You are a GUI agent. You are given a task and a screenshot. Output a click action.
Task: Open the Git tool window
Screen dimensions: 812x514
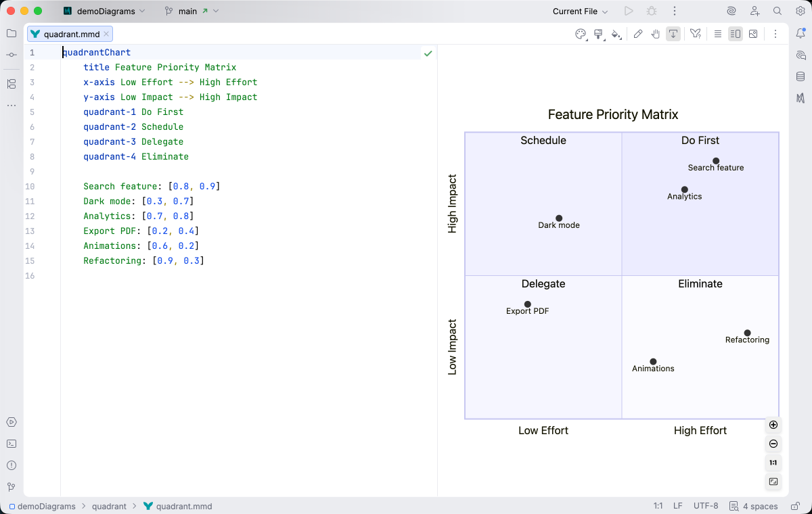click(x=12, y=487)
